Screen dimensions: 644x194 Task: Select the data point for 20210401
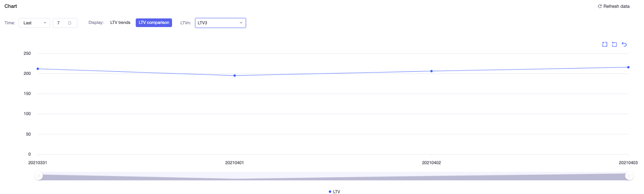coord(235,76)
